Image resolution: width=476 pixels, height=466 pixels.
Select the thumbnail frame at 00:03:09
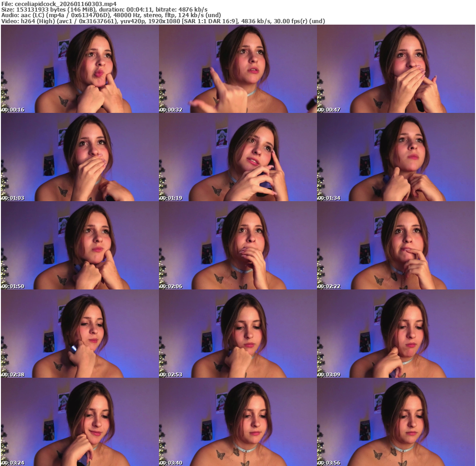tap(396, 334)
